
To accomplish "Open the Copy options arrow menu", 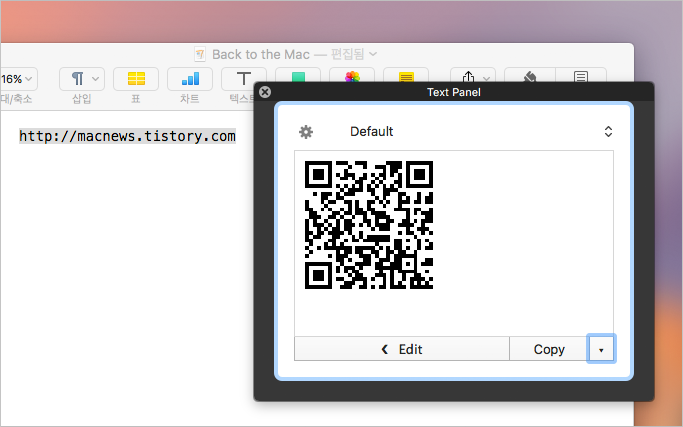I will coord(601,349).
